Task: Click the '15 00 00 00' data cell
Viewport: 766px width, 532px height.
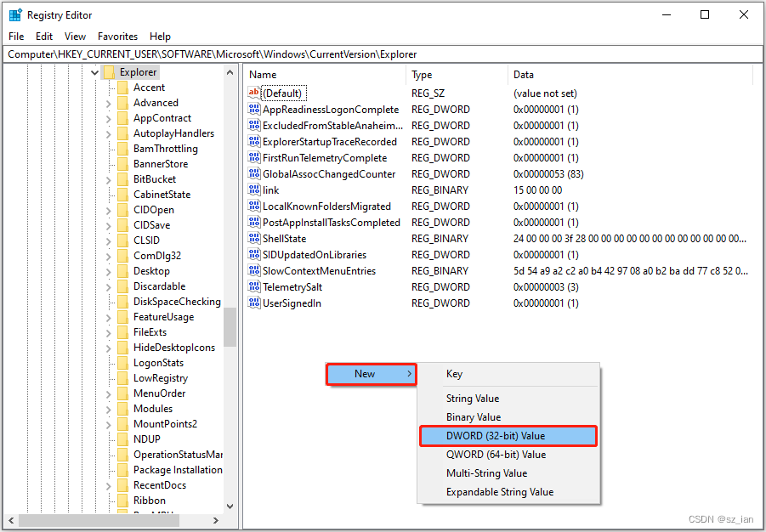Action: 538,190
